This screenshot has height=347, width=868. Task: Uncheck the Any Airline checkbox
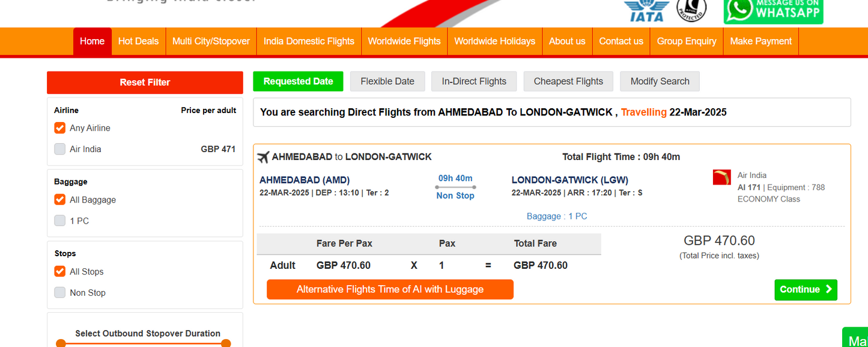pos(59,128)
